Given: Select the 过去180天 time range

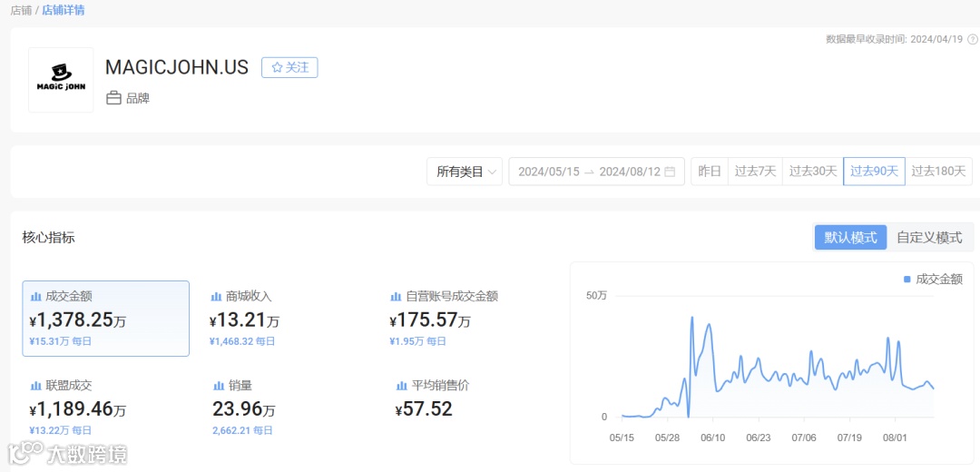Looking at the screenshot, I should [938, 172].
